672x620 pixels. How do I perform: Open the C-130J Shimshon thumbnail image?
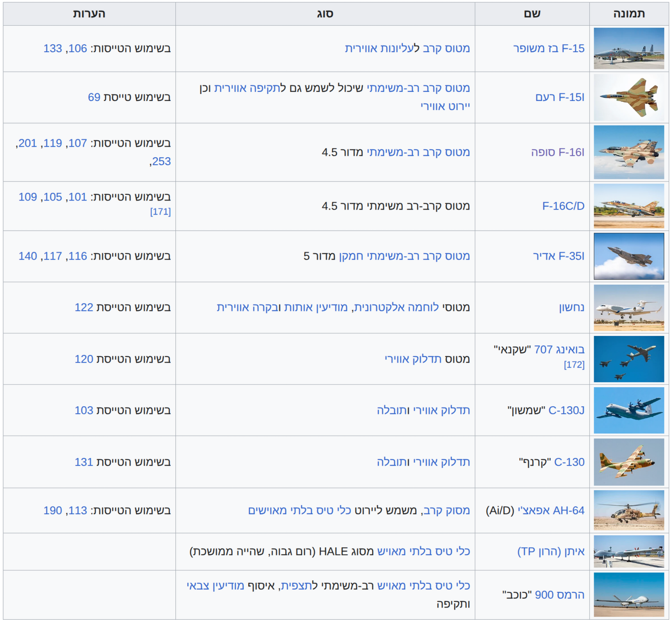629,410
